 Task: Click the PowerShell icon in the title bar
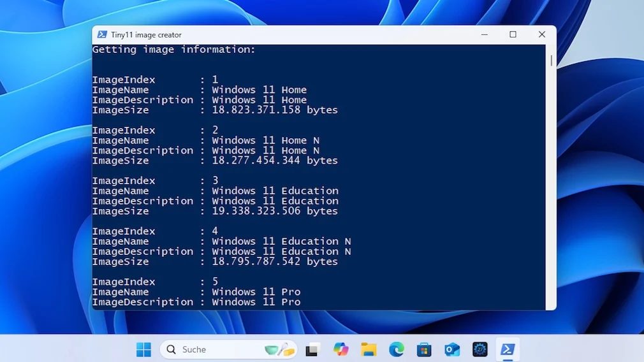pyautogui.click(x=102, y=35)
